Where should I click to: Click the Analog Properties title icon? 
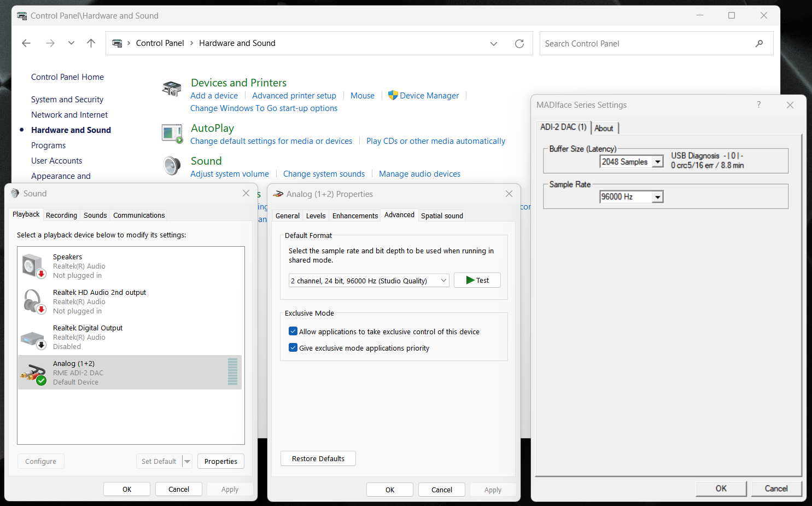coord(278,194)
